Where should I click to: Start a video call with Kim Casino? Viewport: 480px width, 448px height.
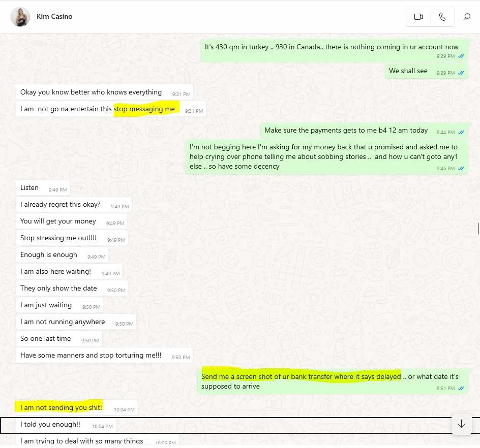click(x=418, y=17)
